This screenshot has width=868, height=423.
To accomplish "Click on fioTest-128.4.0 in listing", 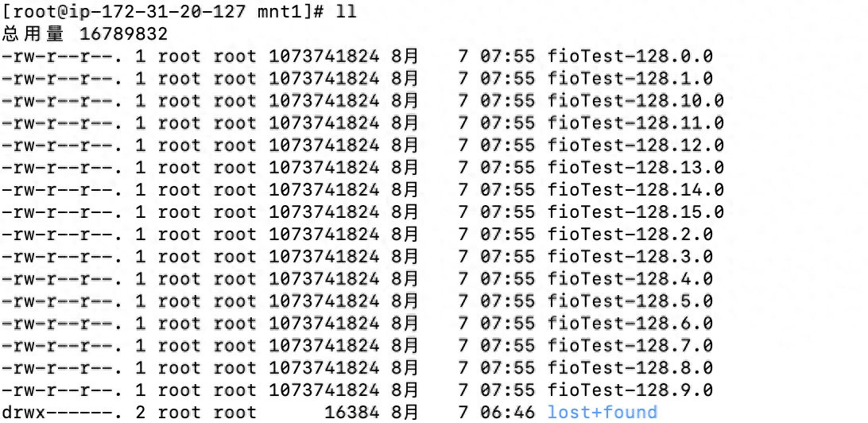I will pos(630,279).
